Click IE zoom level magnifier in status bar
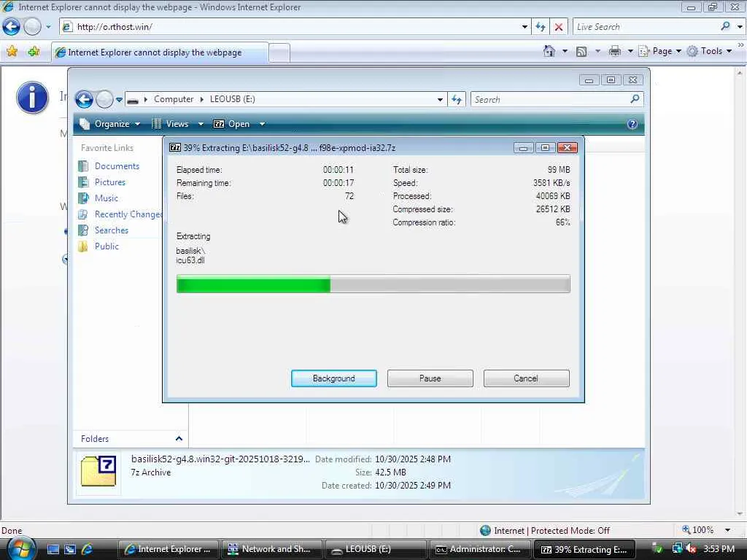Screen dimensions: 747x560 (x=686, y=529)
